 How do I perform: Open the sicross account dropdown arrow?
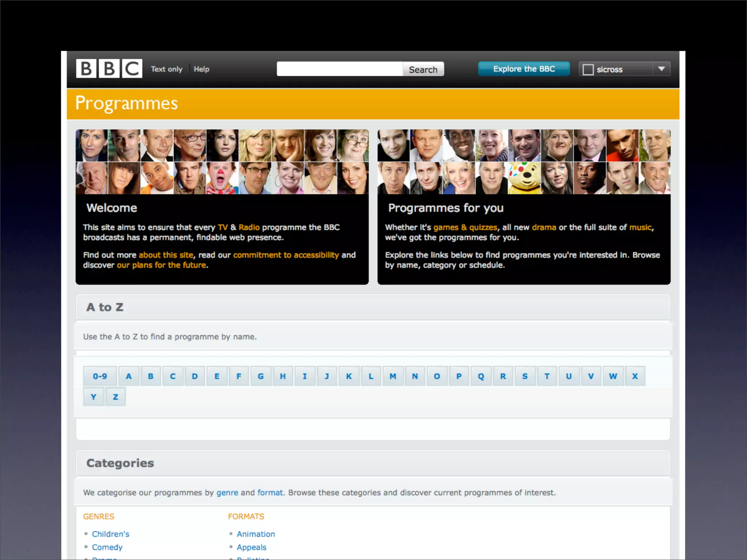click(x=661, y=69)
